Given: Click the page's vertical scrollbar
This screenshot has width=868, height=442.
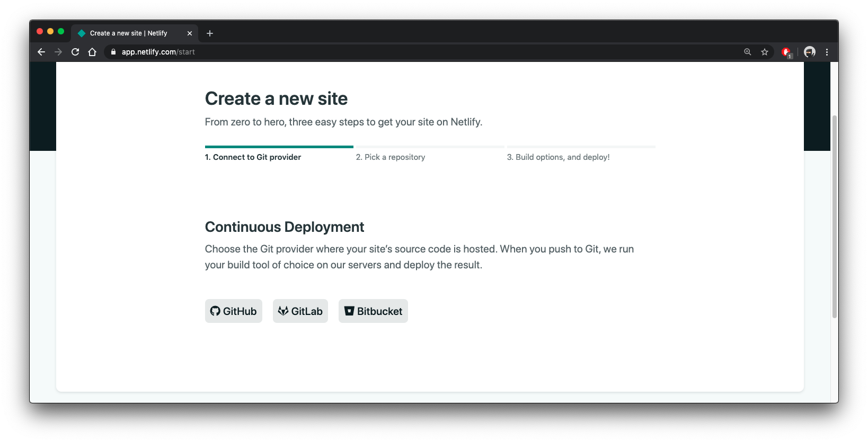Looking at the screenshot, I should [x=835, y=217].
